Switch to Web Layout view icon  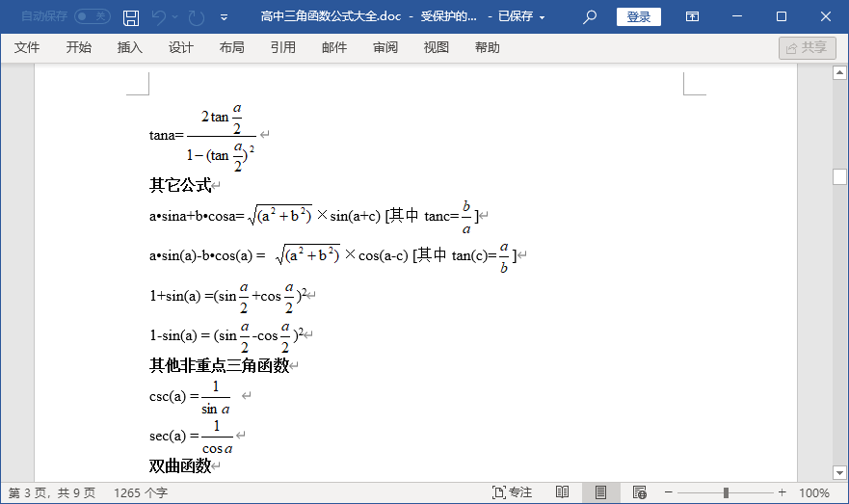(x=638, y=492)
